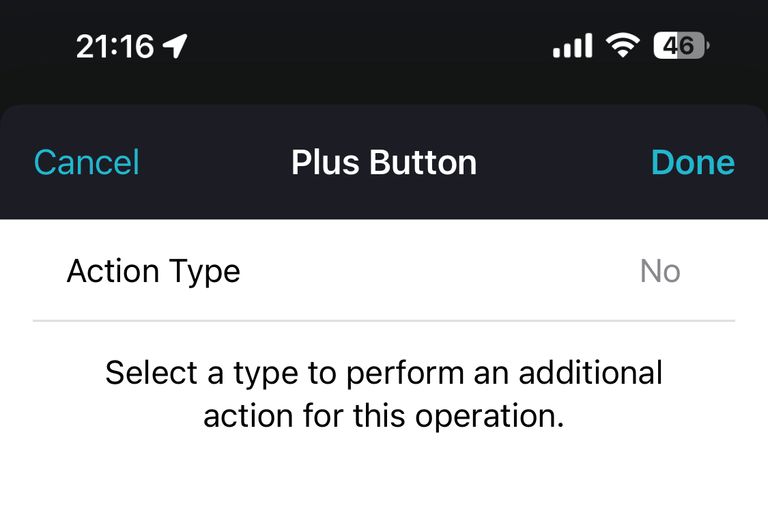
Task: Save changes by tapping Done
Action: click(693, 162)
